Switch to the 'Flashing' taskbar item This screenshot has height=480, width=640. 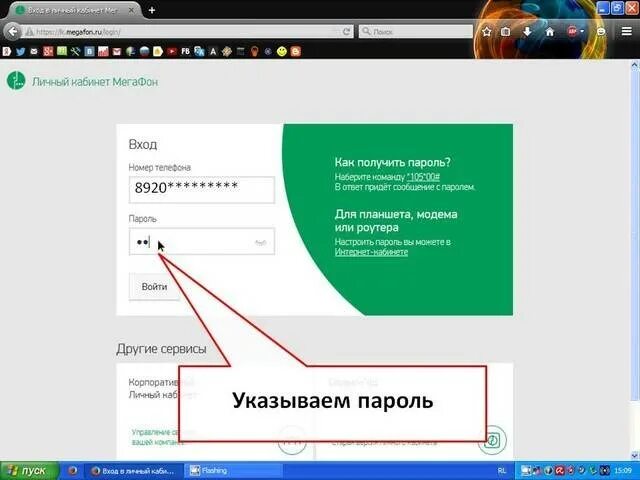click(233, 471)
